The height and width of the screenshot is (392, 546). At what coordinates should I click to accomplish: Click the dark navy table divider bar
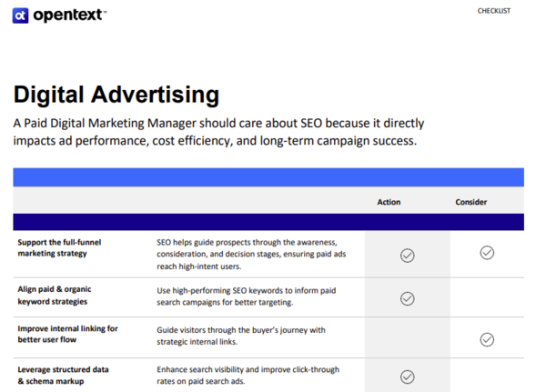coord(268,221)
